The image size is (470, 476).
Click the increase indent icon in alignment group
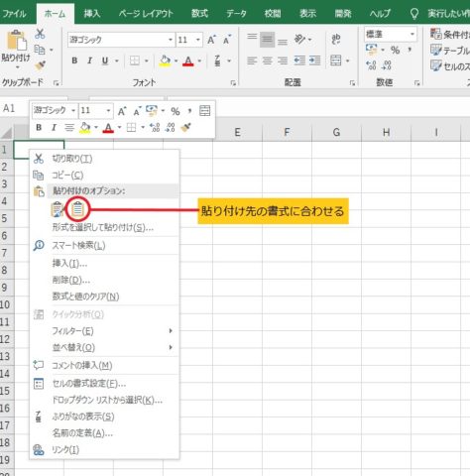314,60
